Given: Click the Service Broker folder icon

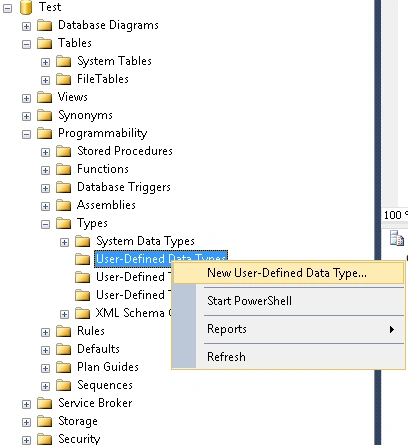Looking at the screenshot, I should coord(45,403).
